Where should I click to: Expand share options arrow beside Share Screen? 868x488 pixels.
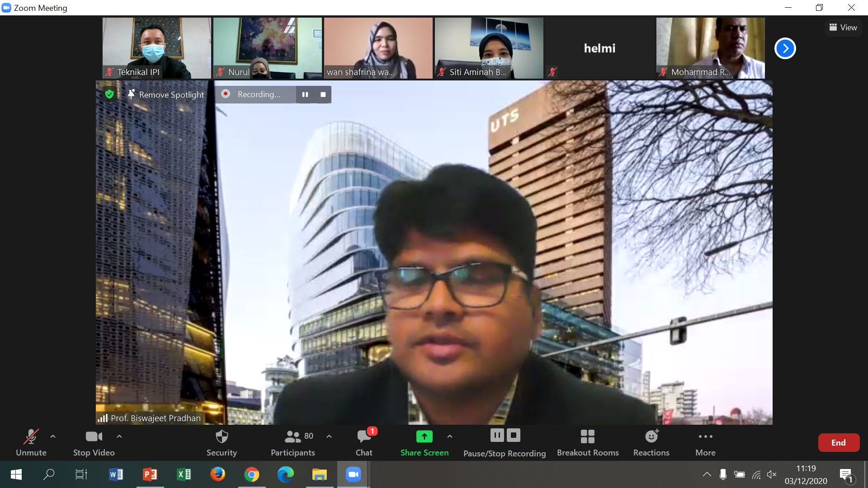point(450,436)
